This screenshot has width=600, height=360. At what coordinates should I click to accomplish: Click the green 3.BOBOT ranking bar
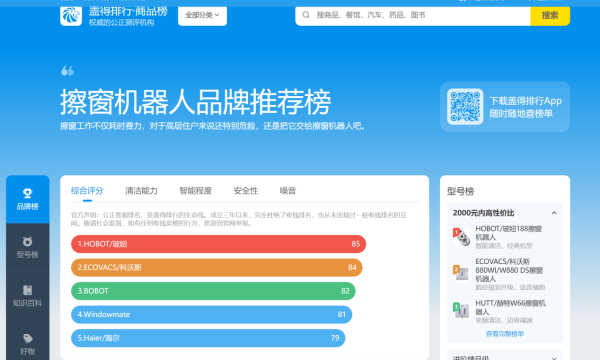213,291
